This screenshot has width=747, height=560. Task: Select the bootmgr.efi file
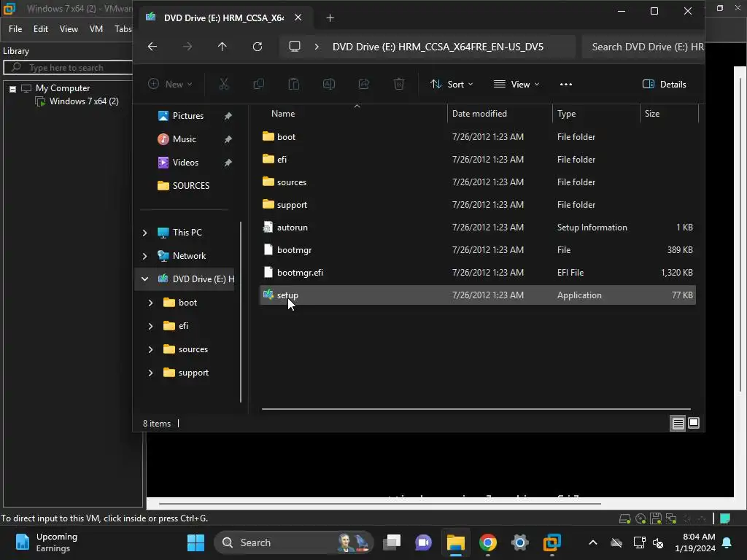(x=478, y=273)
